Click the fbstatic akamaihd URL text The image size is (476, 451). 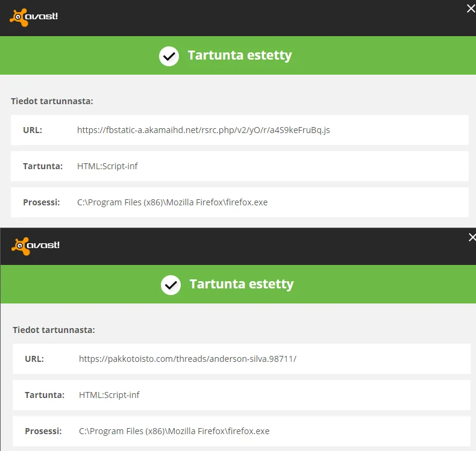[x=203, y=130]
